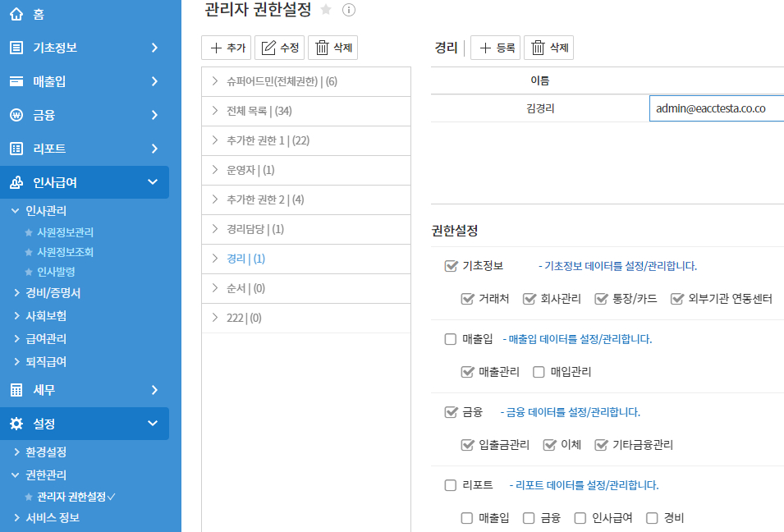Collapse the 인사급여 sidebar section

pos(153,182)
